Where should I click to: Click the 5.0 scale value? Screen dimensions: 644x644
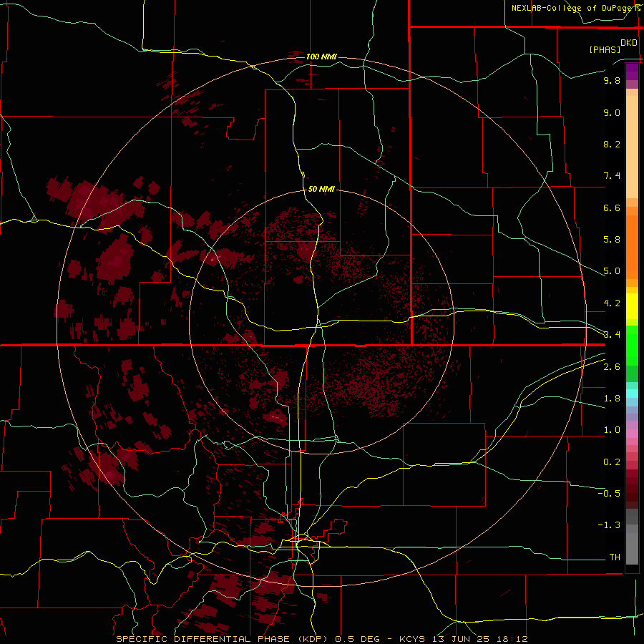612,271
